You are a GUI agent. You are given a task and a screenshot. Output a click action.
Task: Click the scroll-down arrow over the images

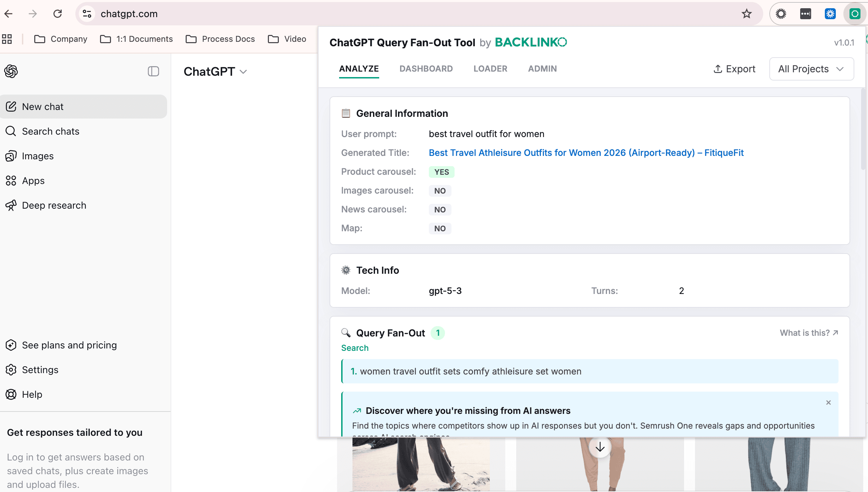(x=600, y=447)
